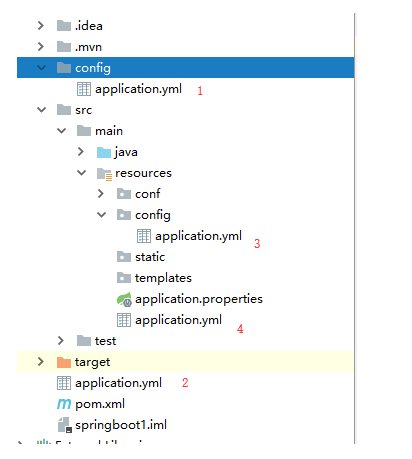This screenshot has width=412, height=459.
Task: Select the springboot1.iml file name
Action: 121,425
